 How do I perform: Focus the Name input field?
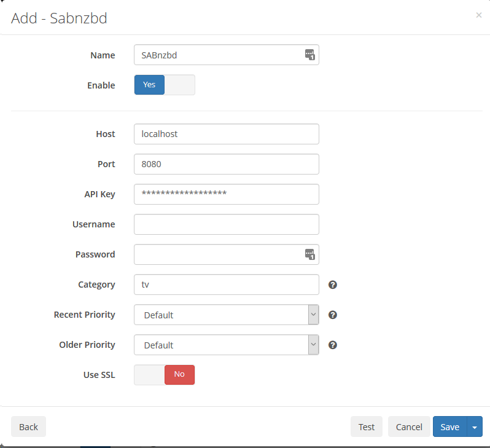click(226, 55)
